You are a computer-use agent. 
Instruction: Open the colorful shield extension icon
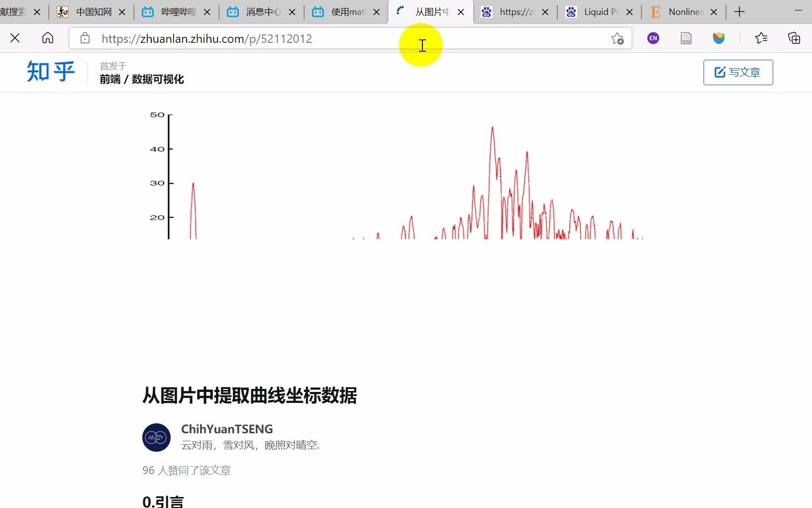click(x=718, y=38)
